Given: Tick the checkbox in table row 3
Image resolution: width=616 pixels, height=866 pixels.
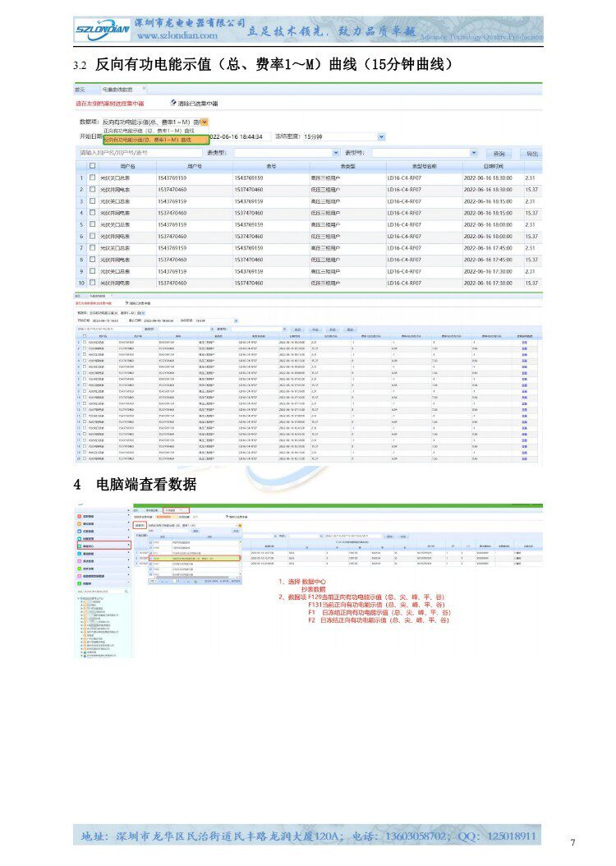Looking at the screenshot, I should point(92,201).
